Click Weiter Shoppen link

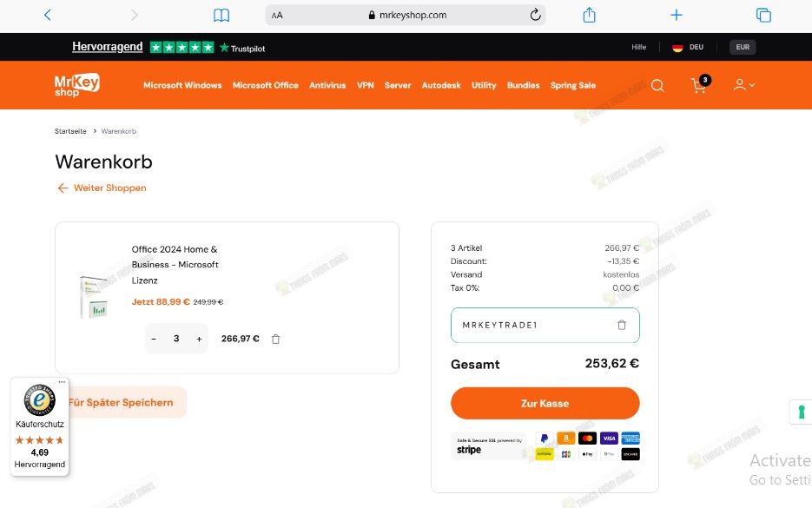tap(102, 188)
